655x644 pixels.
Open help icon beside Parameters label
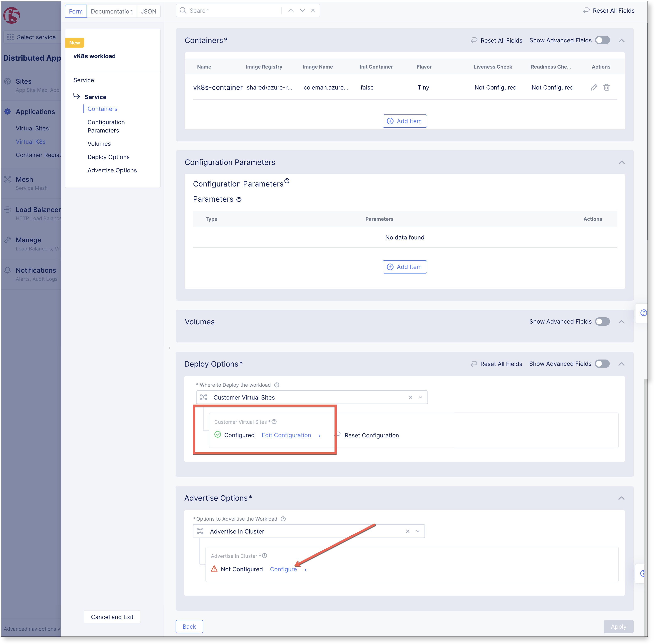pos(239,200)
